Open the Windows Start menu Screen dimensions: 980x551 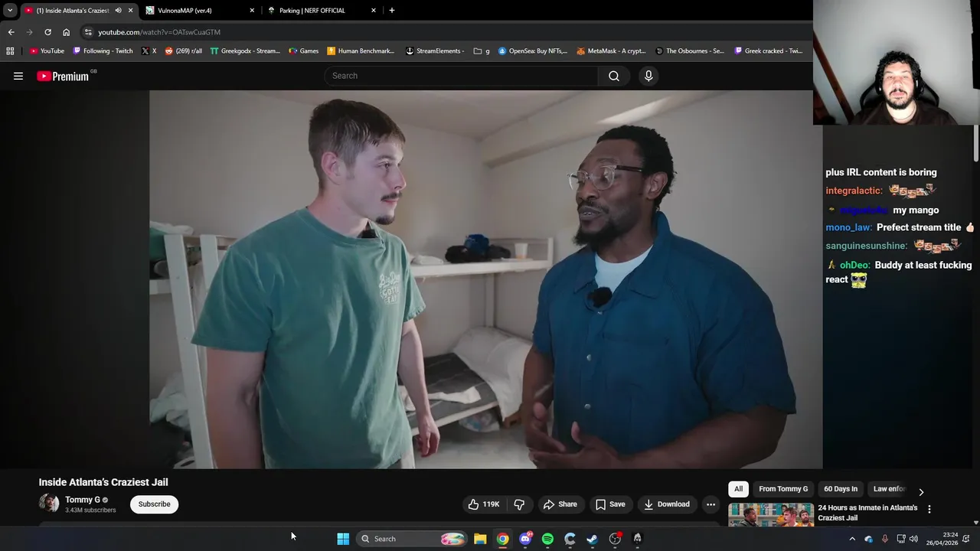click(343, 539)
